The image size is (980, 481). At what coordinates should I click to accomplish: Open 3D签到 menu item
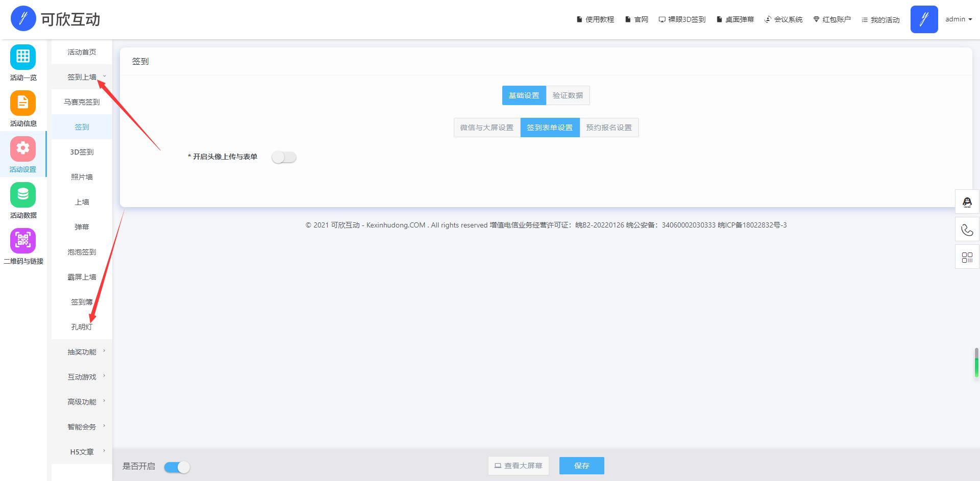(82, 152)
